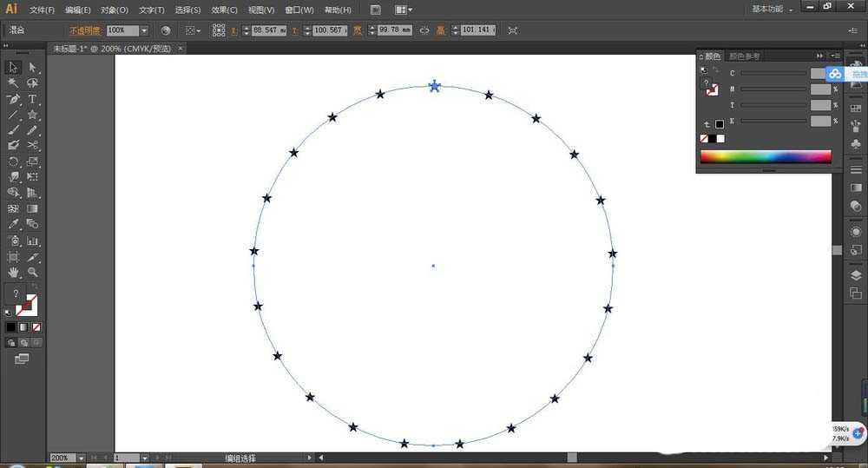Select the Zoom magnifier tool
Image resolution: width=868 pixels, height=468 pixels.
pos(33,273)
